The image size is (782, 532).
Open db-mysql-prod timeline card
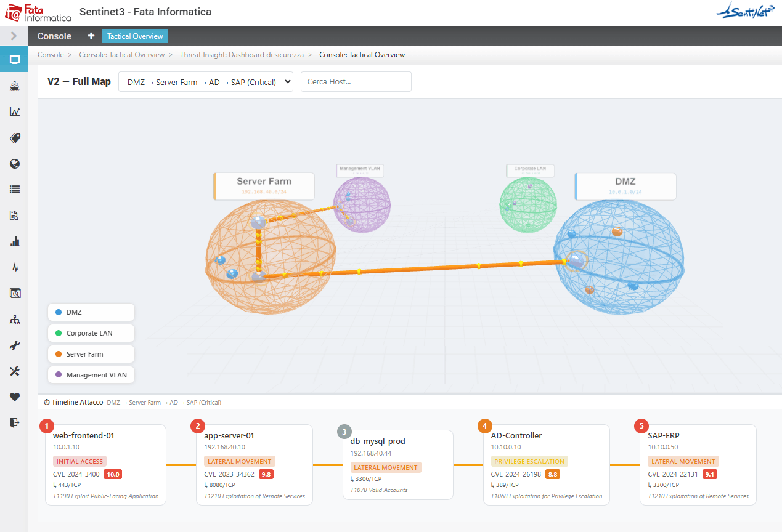tap(398, 465)
